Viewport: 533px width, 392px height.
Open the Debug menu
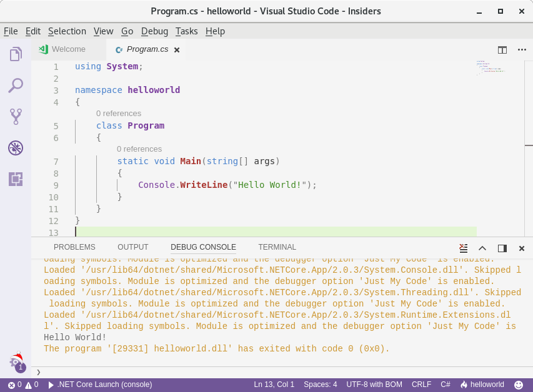click(155, 31)
